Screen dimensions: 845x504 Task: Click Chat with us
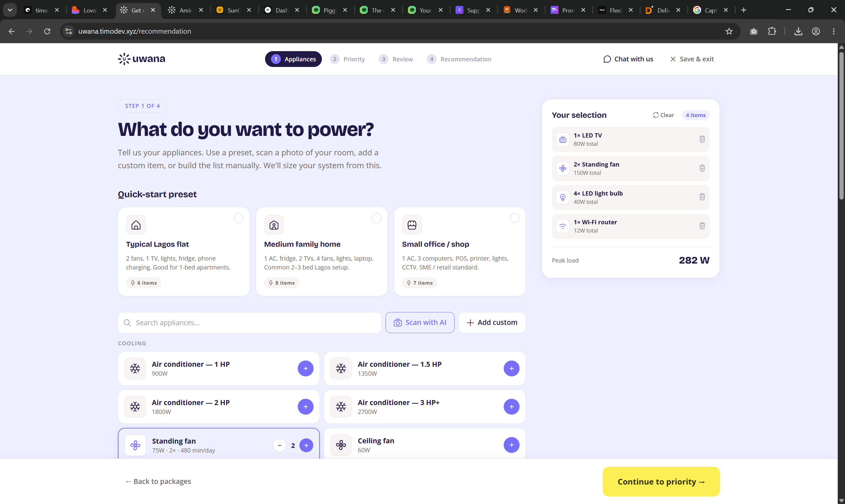(x=628, y=59)
